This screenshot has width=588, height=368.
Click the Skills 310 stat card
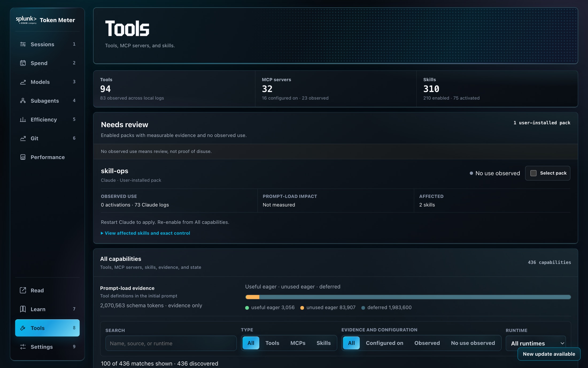[x=497, y=89]
